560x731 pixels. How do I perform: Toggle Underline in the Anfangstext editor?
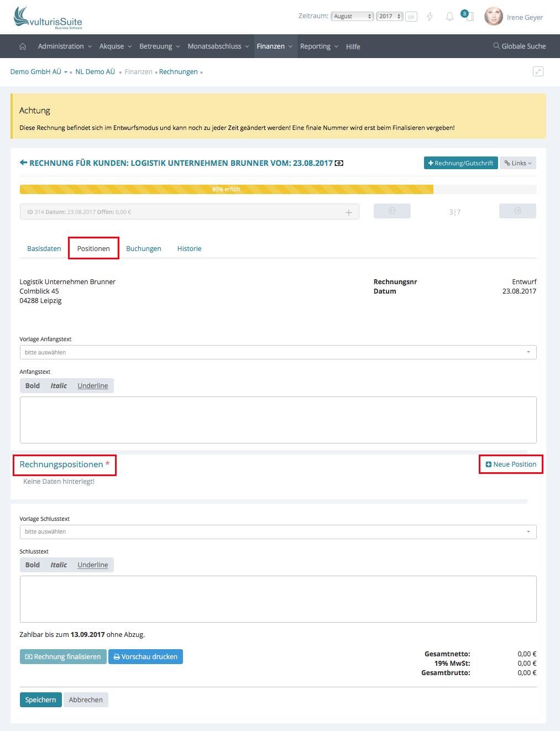coord(92,386)
